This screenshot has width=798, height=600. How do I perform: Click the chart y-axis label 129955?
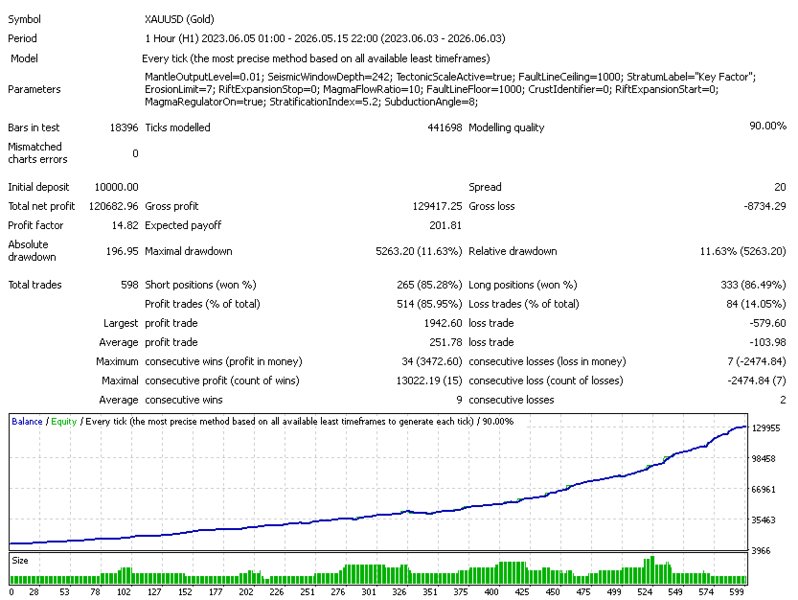click(766, 428)
